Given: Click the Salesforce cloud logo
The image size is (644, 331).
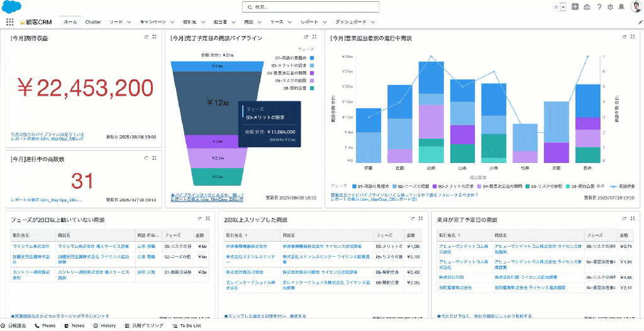Looking at the screenshot, I should point(11,8).
